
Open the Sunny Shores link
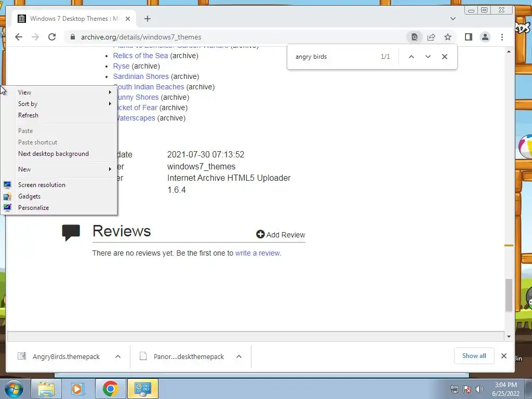[138, 97]
